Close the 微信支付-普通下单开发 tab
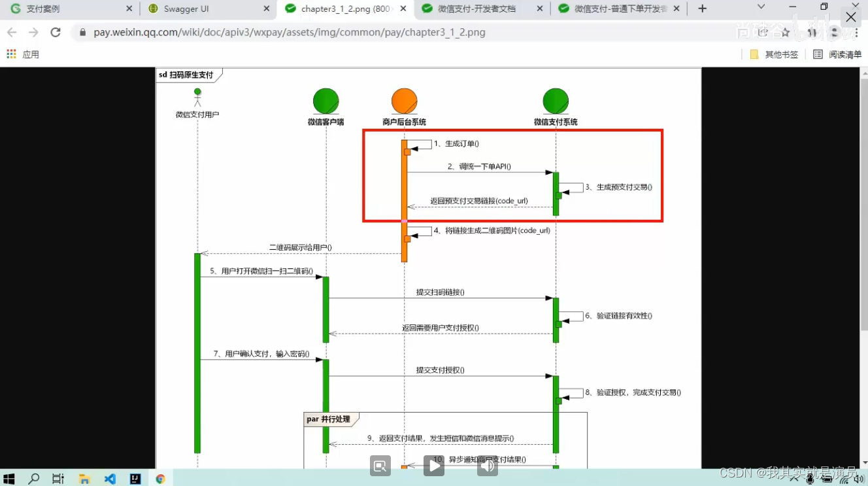868x486 pixels. pyautogui.click(x=676, y=9)
